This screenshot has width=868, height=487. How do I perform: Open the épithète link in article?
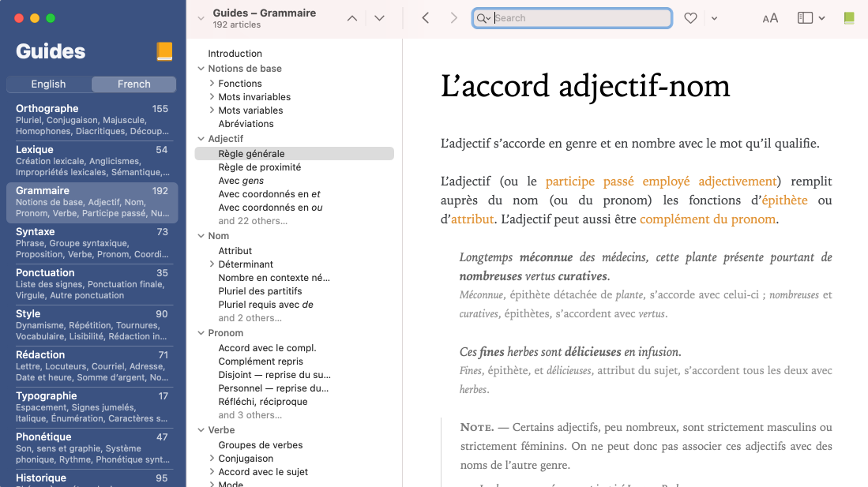click(x=784, y=200)
